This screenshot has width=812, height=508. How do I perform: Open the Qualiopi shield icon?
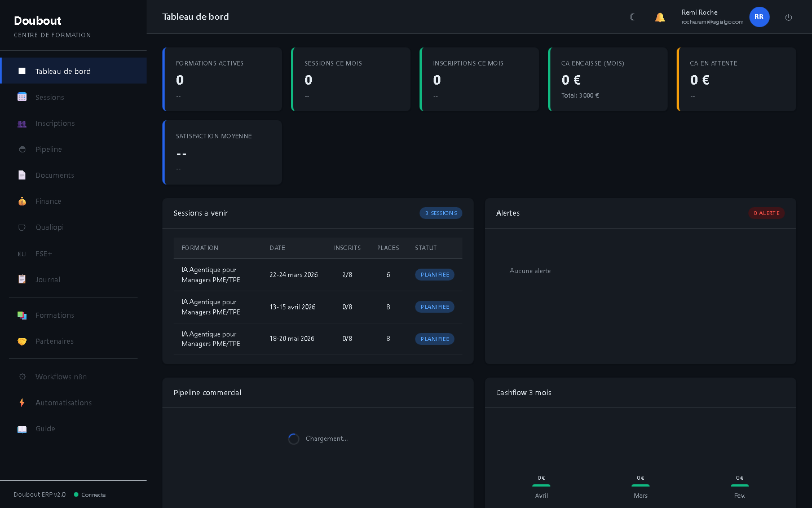click(x=22, y=227)
